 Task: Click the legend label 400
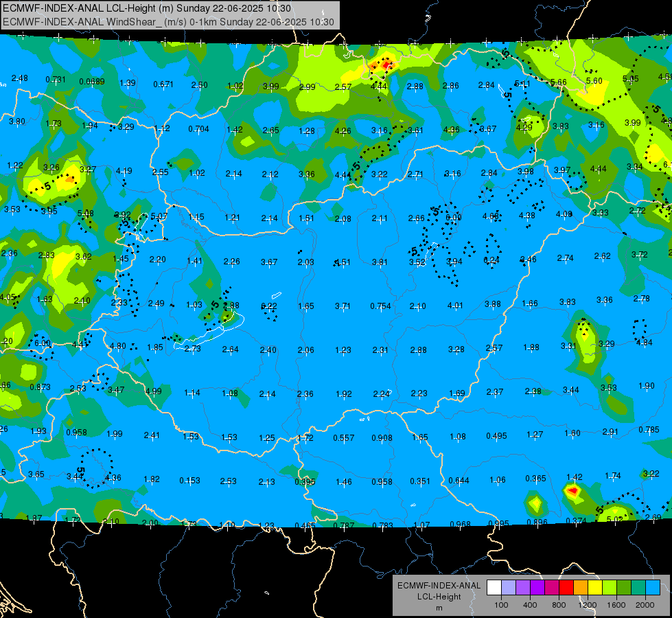tap(530, 605)
